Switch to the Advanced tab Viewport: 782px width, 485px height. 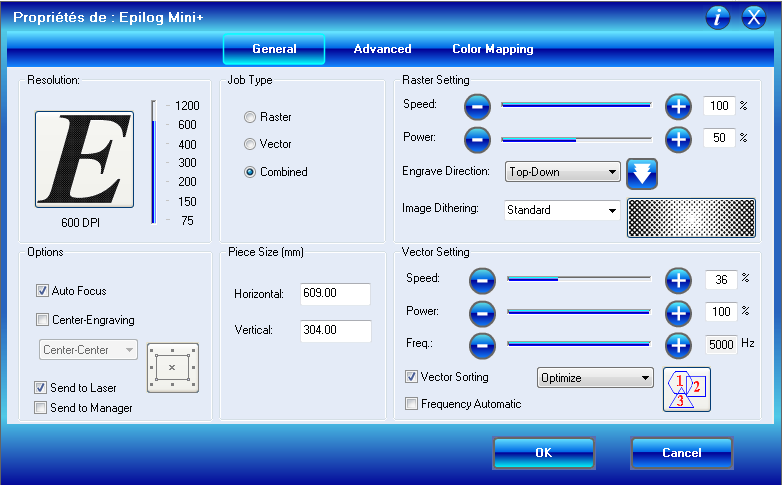pos(383,49)
